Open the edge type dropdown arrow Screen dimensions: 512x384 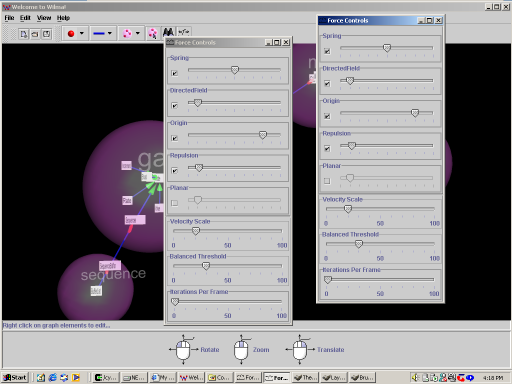point(110,33)
